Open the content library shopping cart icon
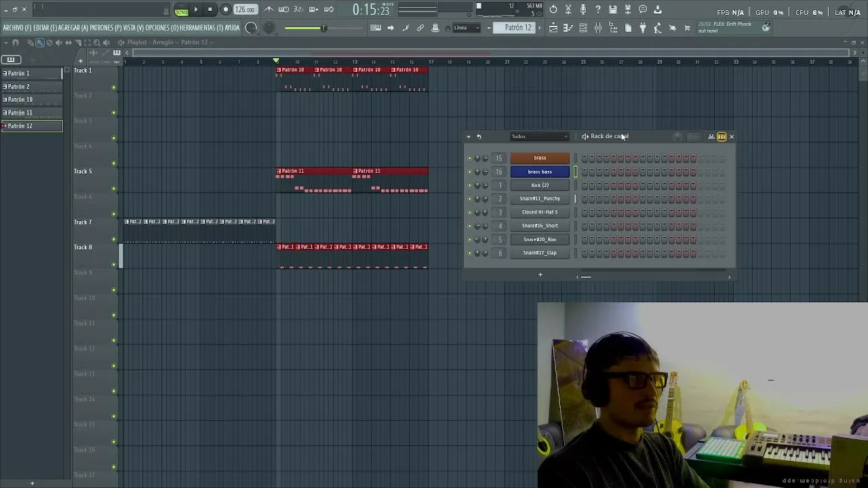Screen dimensions: 868x488 coord(688,28)
